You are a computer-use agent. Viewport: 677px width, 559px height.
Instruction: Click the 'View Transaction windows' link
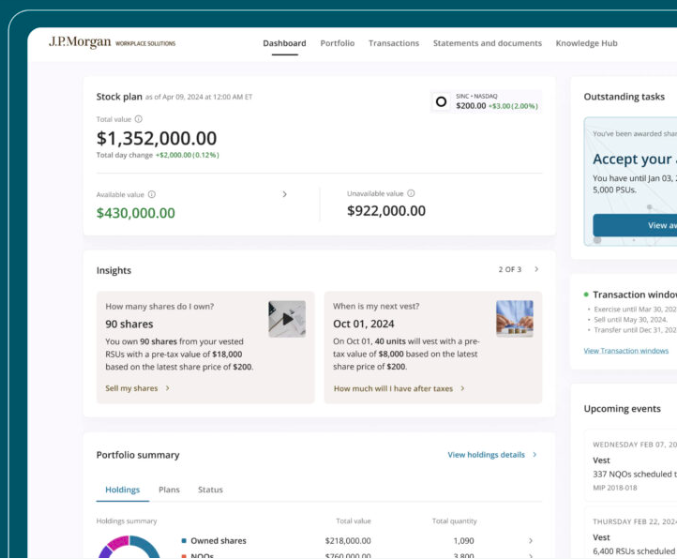click(x=626, y=351)
